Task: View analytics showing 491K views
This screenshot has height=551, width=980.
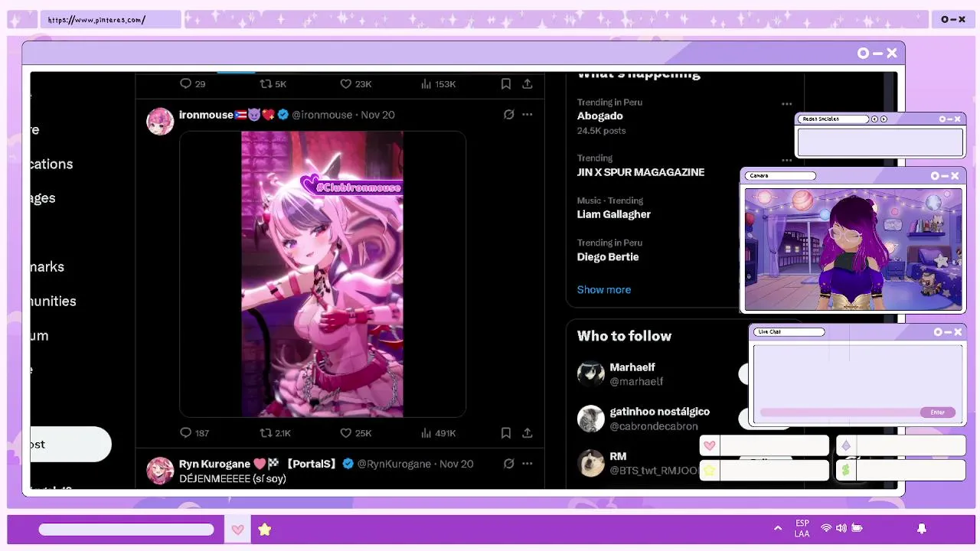Action: [x=438, y=432]
